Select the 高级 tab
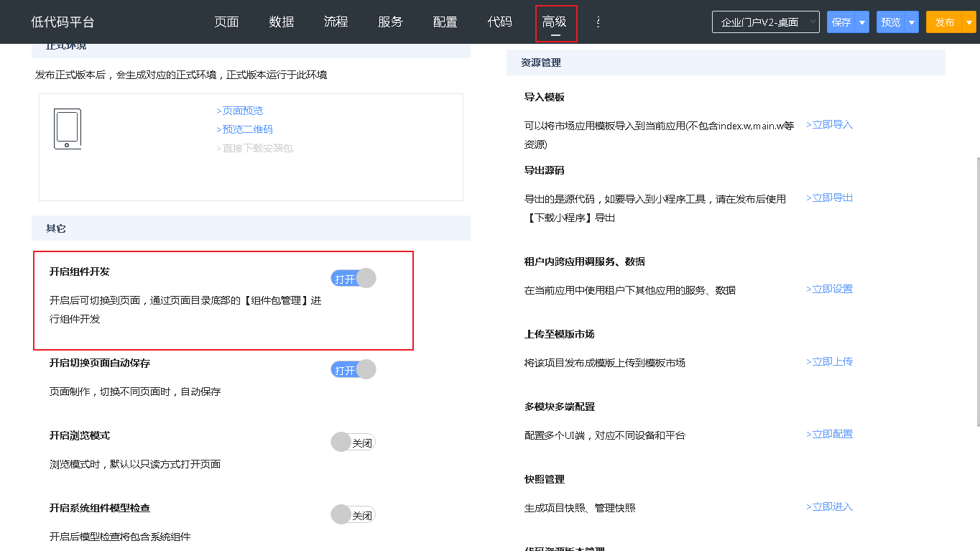 click(x=555, y=22)
